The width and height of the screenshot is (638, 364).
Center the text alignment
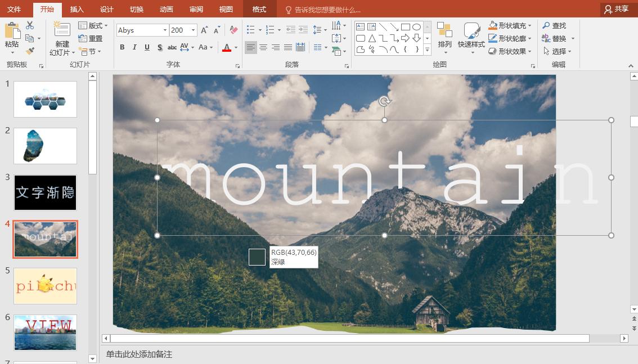(263, 48)
